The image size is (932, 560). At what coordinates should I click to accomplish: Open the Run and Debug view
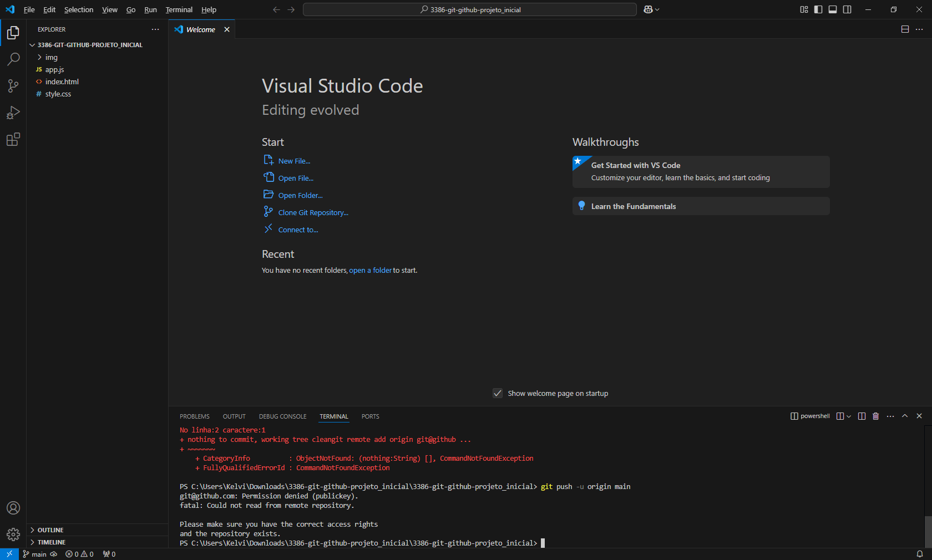coord(13,113)
